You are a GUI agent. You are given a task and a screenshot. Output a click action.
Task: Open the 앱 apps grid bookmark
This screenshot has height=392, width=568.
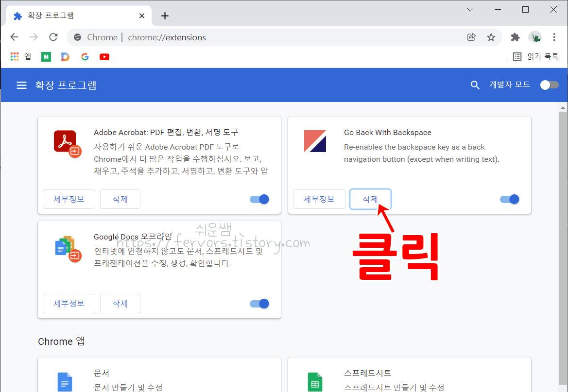coord(20,56)
